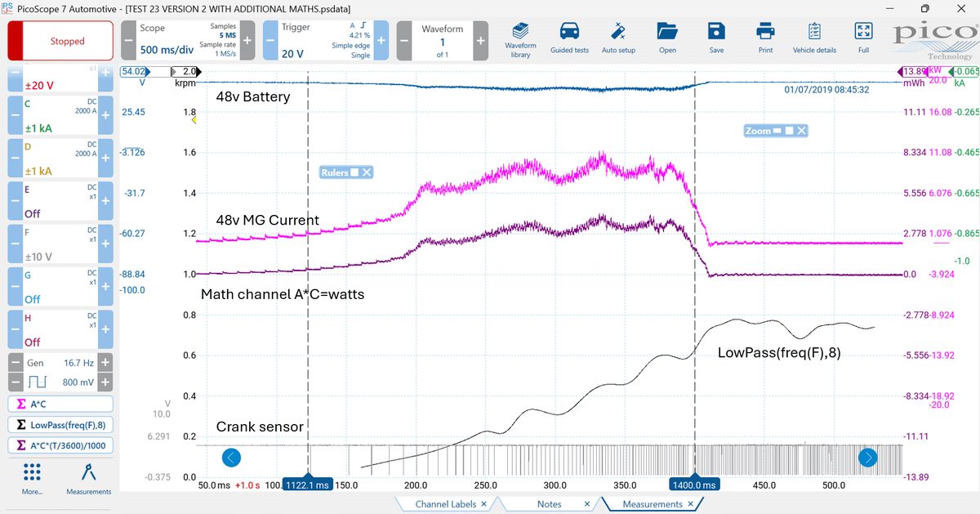Image resolution: width=980 pixels, height=514 pixels.
Task: Click the Stopped capture button
Action: click(x=60, y=41)
